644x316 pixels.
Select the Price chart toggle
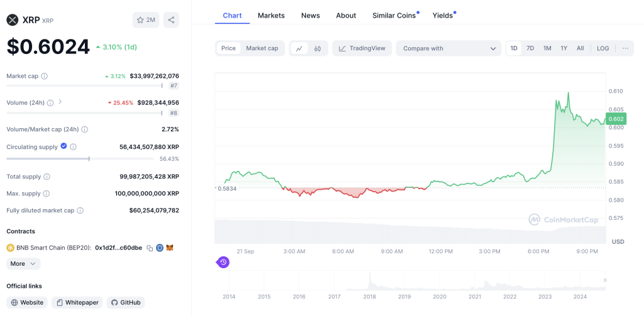pyautogui.click(x=228, y=48)
